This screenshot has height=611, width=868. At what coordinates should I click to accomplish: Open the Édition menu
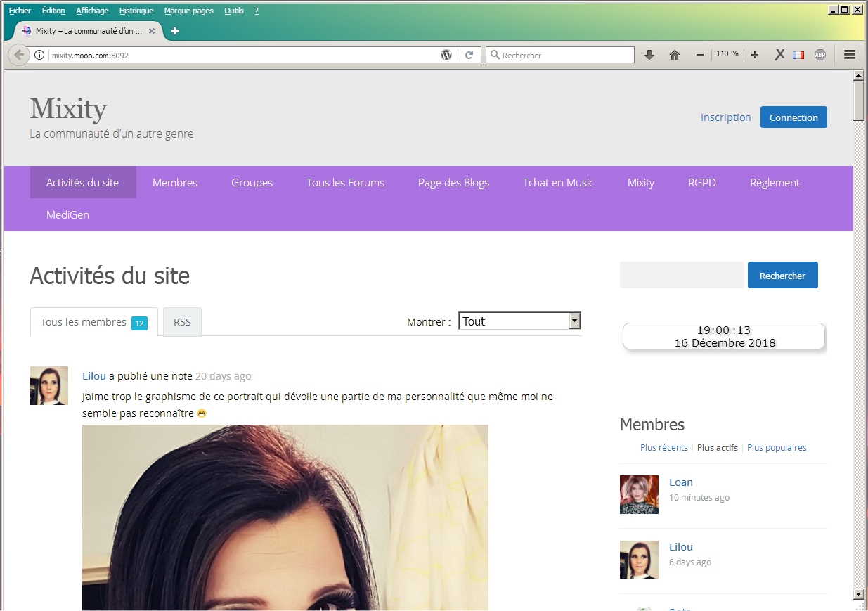point(53,11)
